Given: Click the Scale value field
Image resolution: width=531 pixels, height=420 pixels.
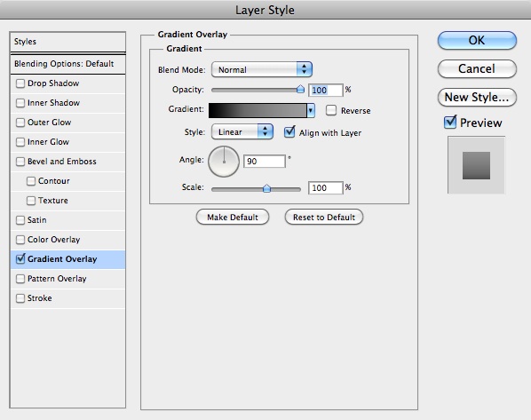Looking at the screenshot, I should [325, 188].
